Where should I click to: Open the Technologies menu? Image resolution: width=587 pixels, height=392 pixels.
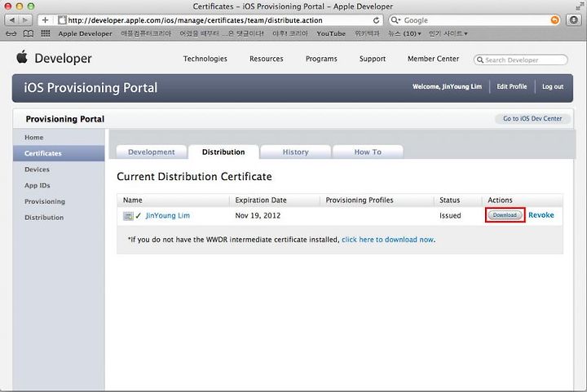tap(205, 59)
